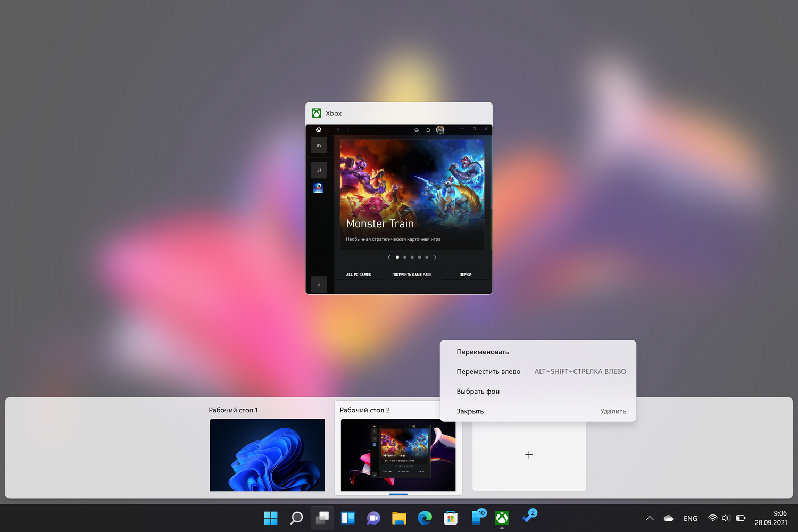Show previous slide with the carousel left arrow
Screen dimensions: 798x532
(389, 257)
